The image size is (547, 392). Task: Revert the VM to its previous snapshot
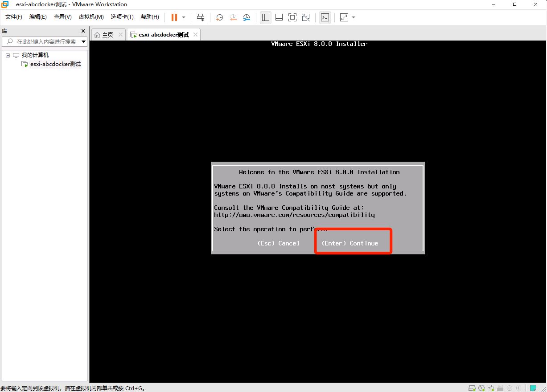233,17
